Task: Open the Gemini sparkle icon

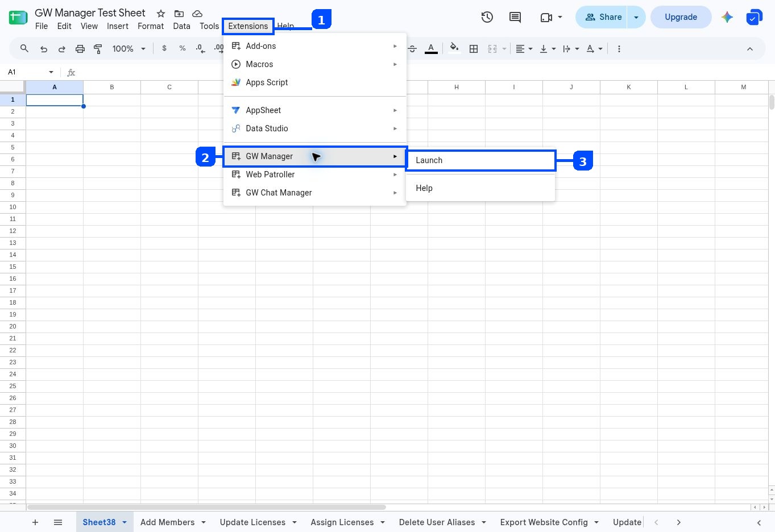Action: (x=727, y=17)
